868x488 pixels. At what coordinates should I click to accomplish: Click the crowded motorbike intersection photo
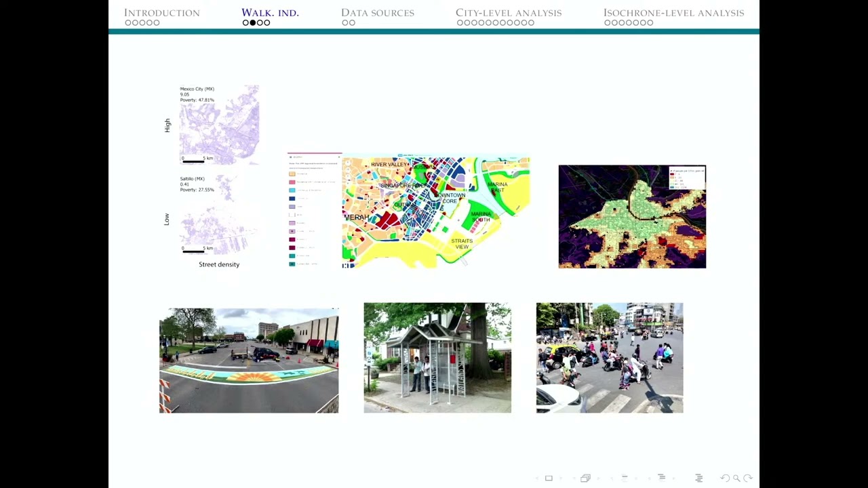click(610, 358)
